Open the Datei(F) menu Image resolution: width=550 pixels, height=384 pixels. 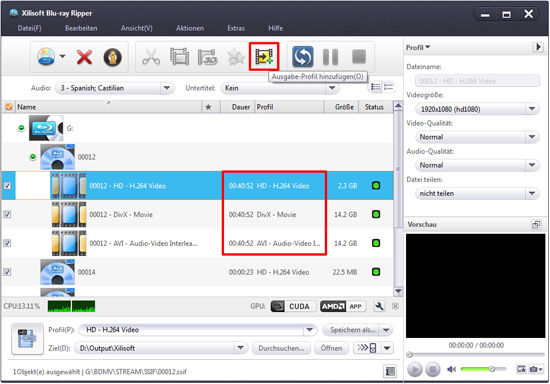pos(29,28)
